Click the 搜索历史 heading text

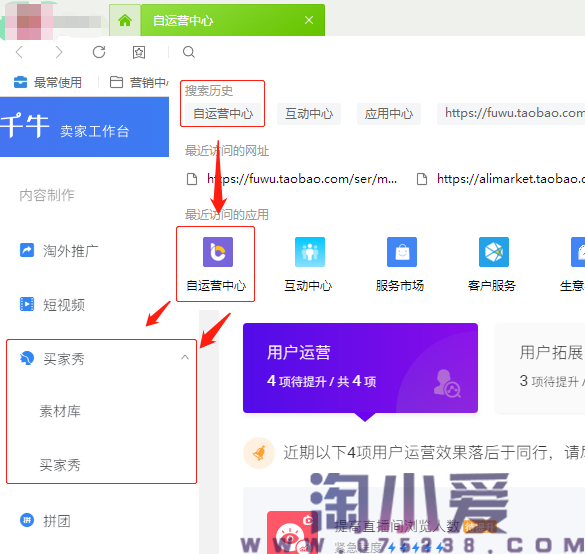click(x=209, y=91)
